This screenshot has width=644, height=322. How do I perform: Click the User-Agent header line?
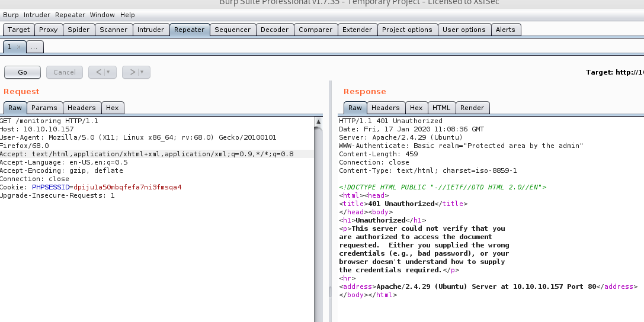click(x=138, y=141)
